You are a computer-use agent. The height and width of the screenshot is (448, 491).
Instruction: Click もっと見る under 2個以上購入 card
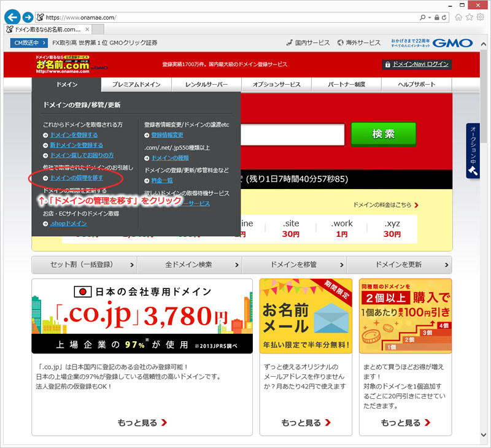406,423
